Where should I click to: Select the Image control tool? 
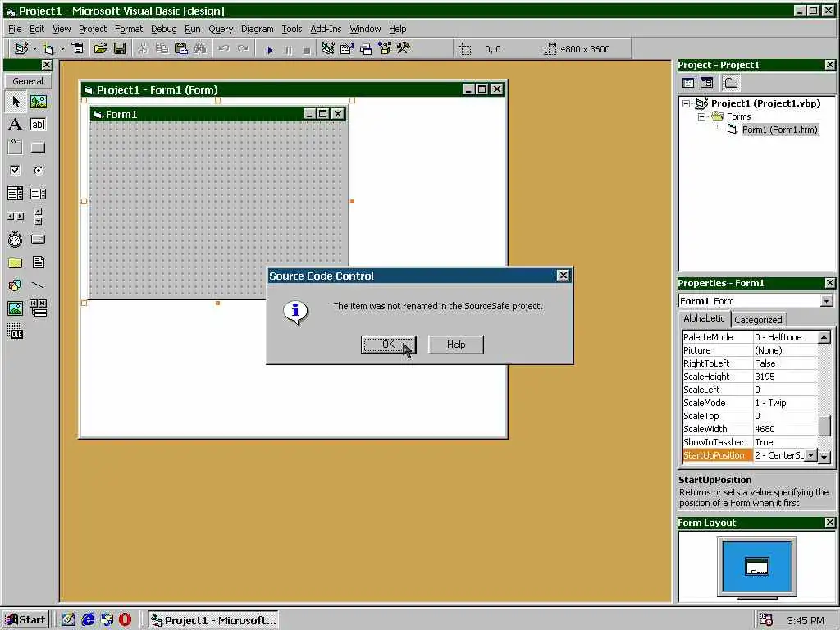(x=16, y=308)
